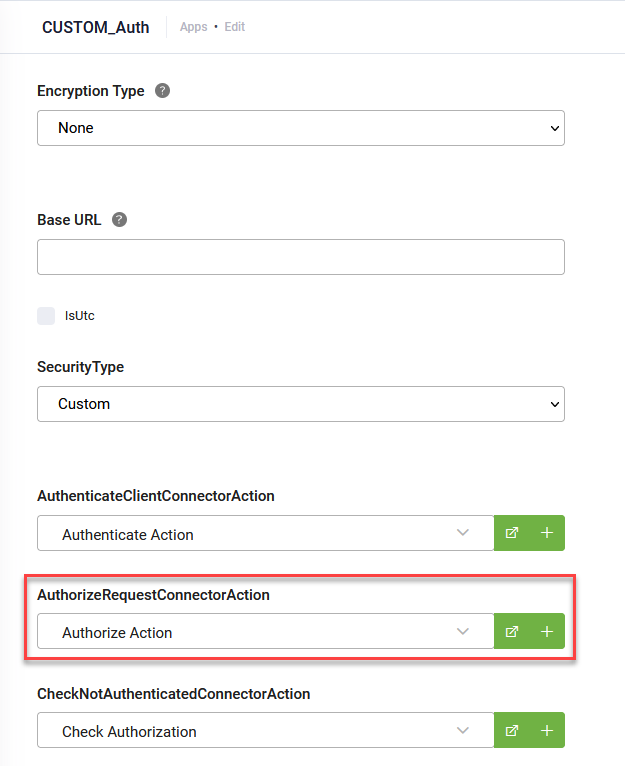Expand the Authorize Action dropdown chevron
This screenshot has height=766, width=625.
pos(462,631)
